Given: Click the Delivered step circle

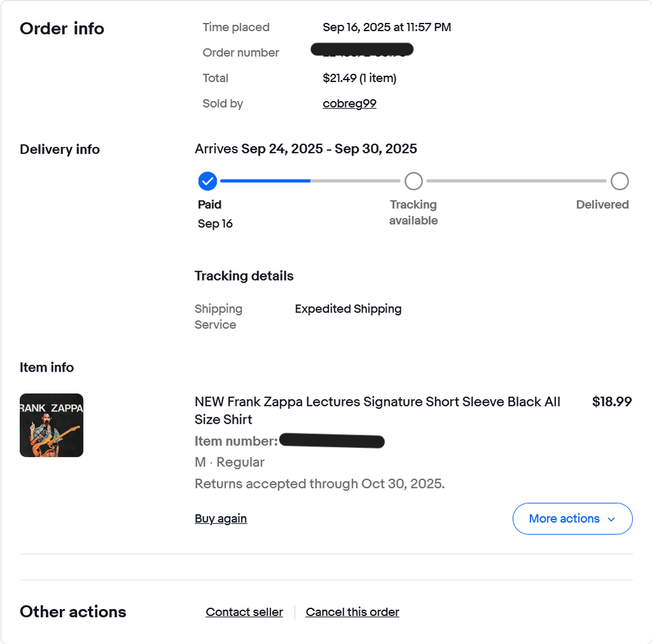Looking at the screenshot, I should point(620,181).
